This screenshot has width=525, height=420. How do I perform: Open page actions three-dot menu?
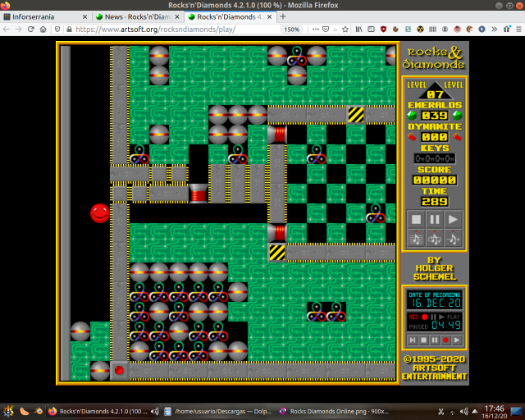(315, 30)
